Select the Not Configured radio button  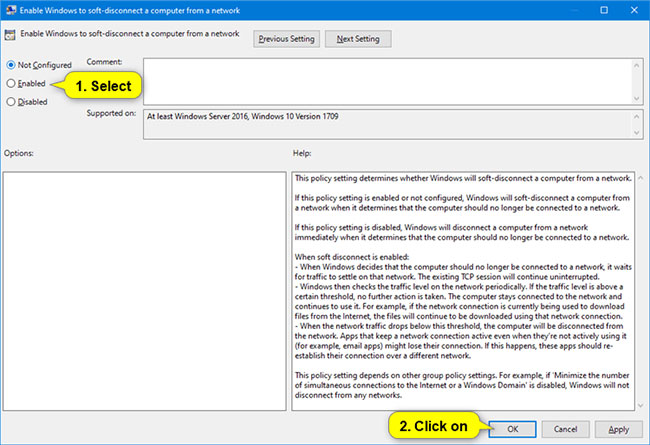pos(11,65)
